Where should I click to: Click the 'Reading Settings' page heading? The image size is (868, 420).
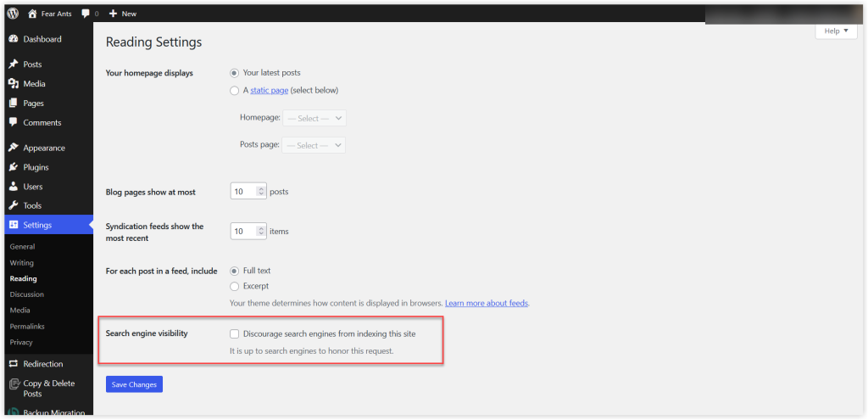tap(154, 42)
